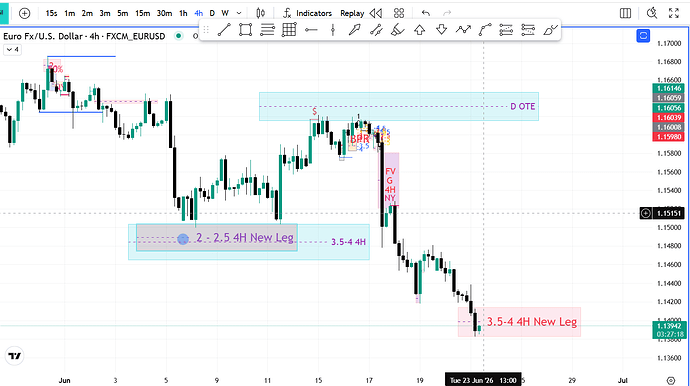Select the '3.5-4 4H' purple label
The image size is (690, 386).
[348, 242]
